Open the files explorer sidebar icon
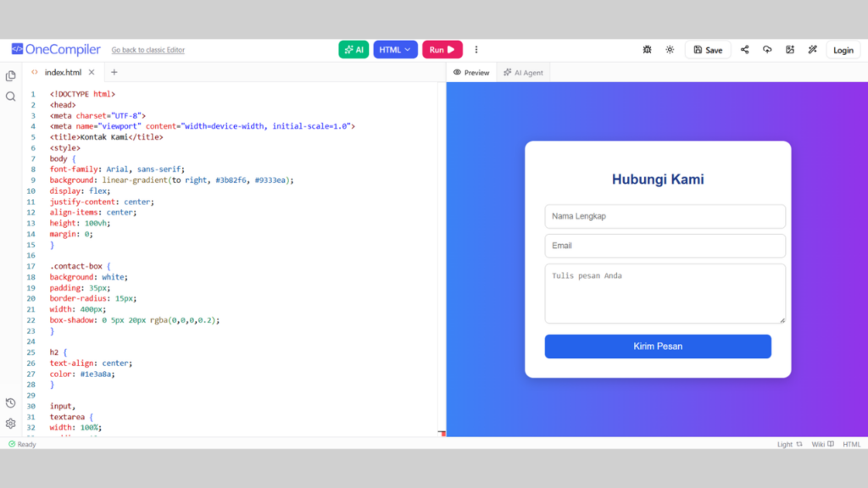Screen dimensions: 868x488 point(10,75)
